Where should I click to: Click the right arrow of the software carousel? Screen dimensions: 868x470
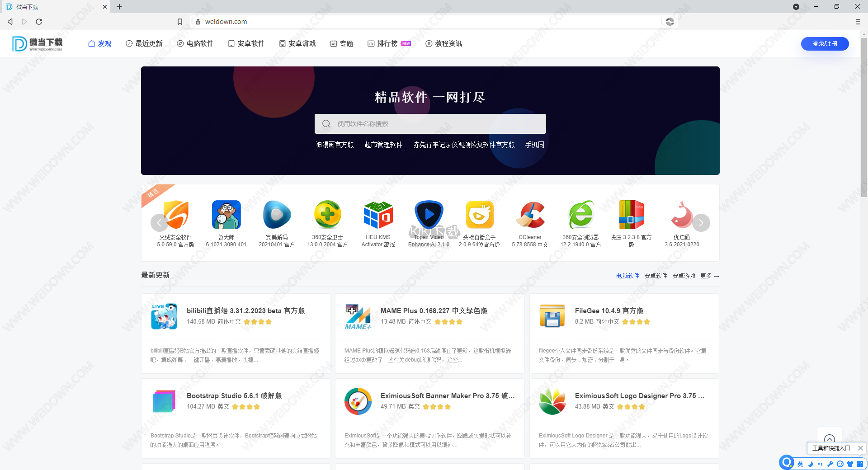pyautogui.click(x=701, y=222)
